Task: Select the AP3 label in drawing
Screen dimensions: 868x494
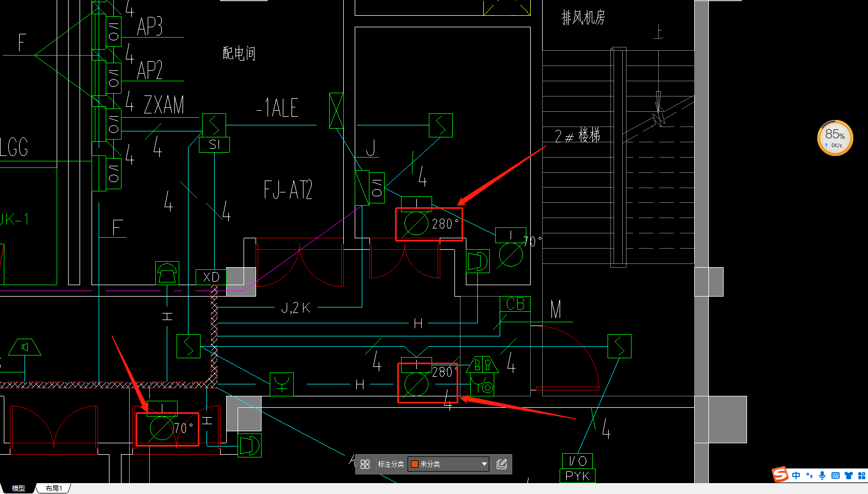Action: pos(150,26)
